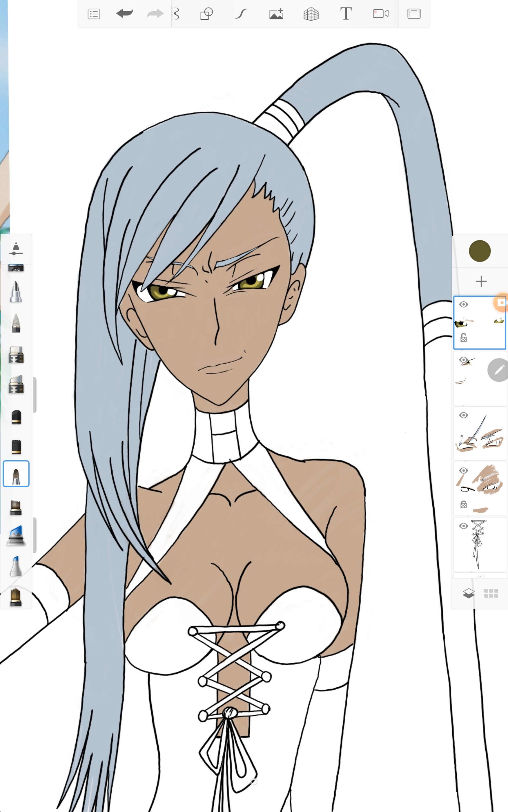Toggle visibility of the third layer with blade sketch
The image size is (508, 812).
[464, 415]
